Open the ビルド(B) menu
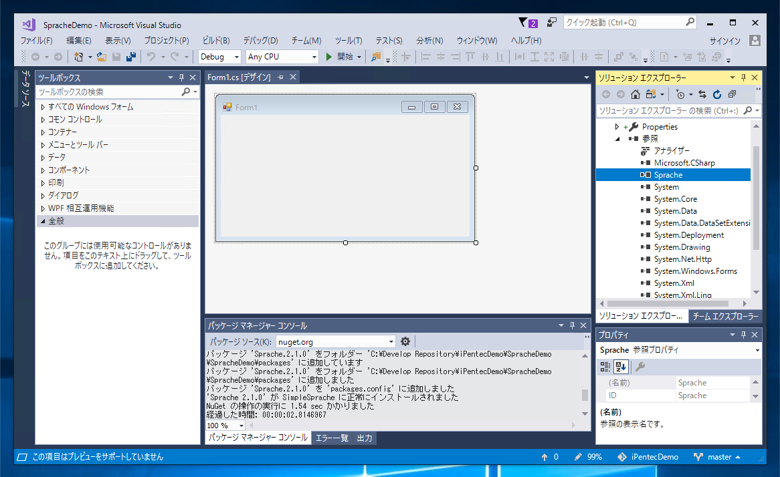 tap(216, 41)
